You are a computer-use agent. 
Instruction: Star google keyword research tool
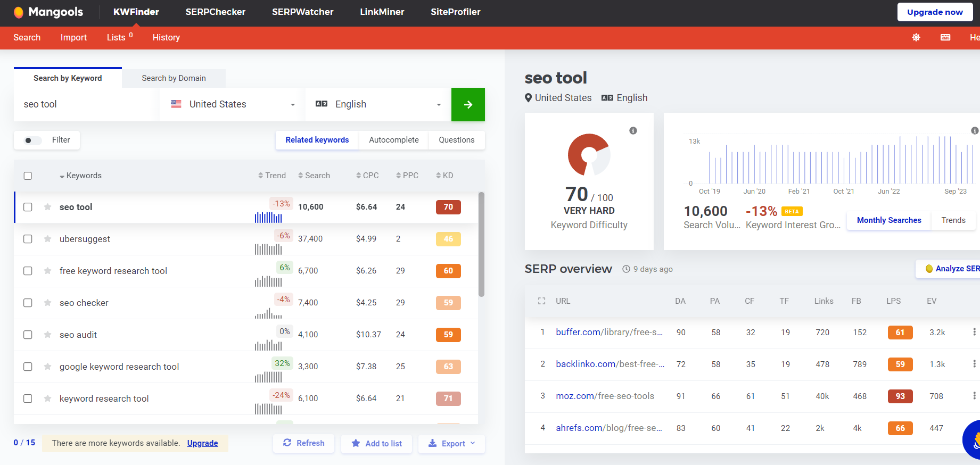[x=47, y=367]
